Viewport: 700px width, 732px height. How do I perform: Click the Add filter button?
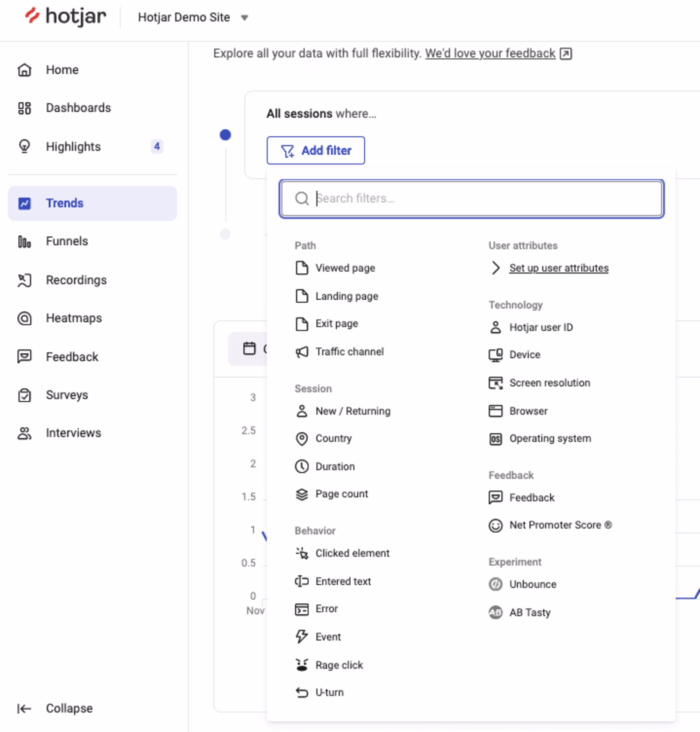pos(316,150)
